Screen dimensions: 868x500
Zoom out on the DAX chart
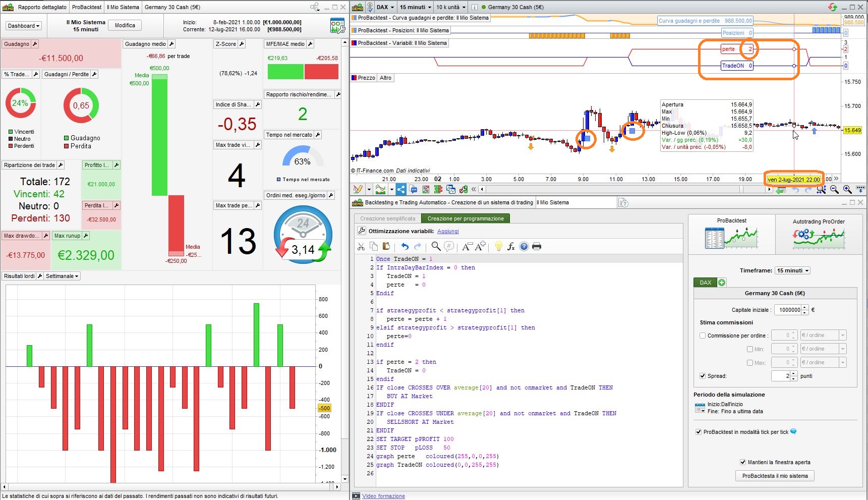pos(834,189)
